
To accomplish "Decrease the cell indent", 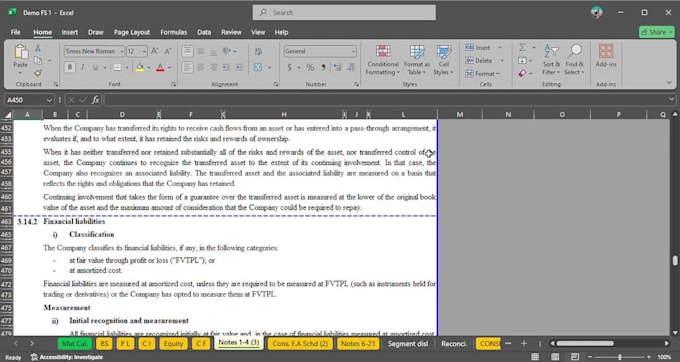I will [226, 67].
